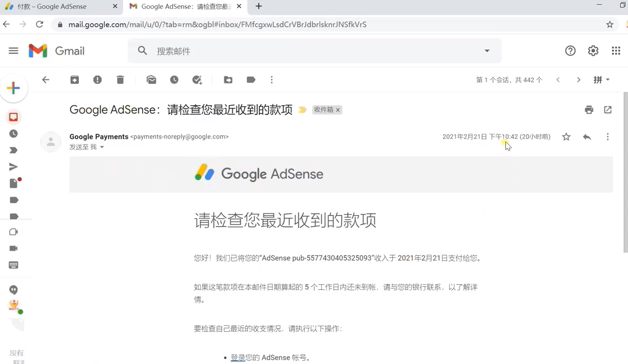
Task: Open Gmail settings gear
Action: [593, 51]
